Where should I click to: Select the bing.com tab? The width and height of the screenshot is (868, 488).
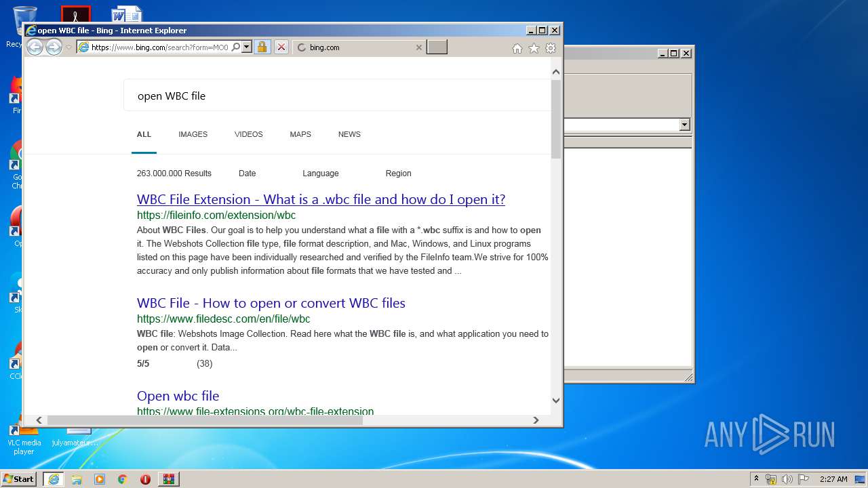point(359,47)
